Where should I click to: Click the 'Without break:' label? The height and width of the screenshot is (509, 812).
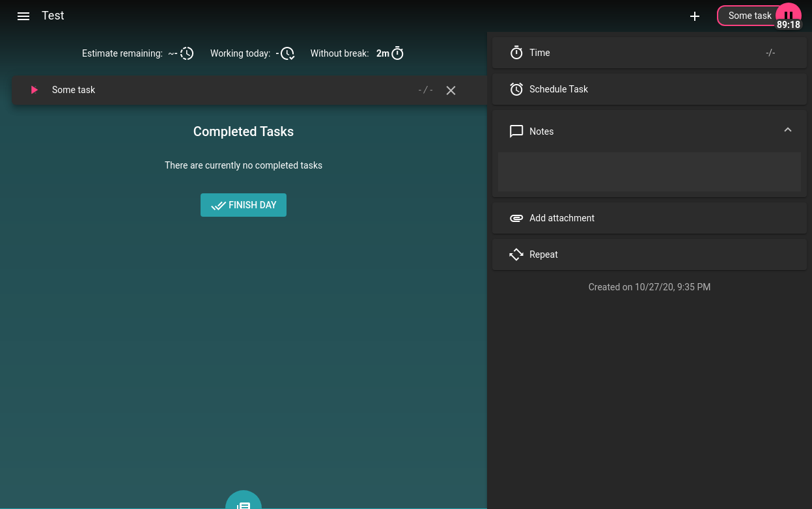[x=339, y=53]
